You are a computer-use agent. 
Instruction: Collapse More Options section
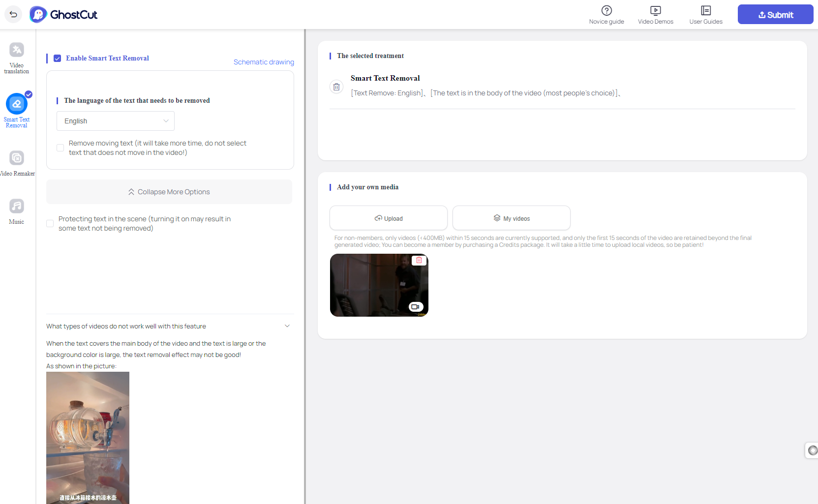pyautogui.click(x=169, y=192)
